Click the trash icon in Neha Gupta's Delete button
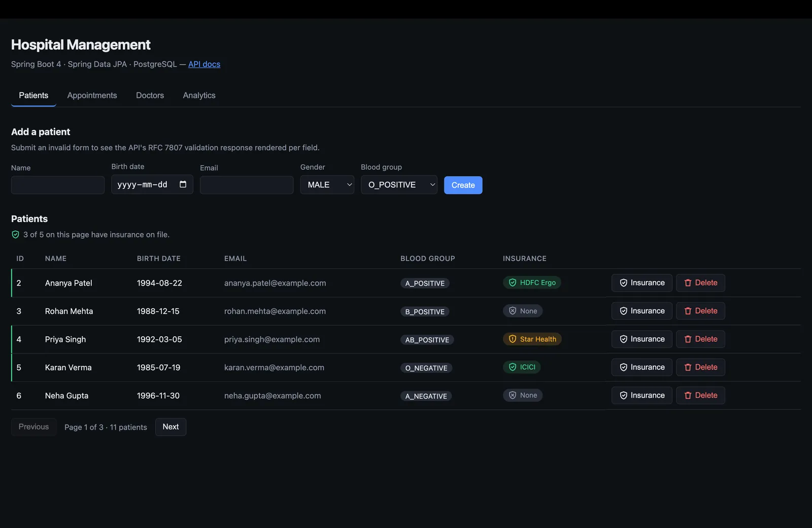812x528 pixels. pos(688,396)
